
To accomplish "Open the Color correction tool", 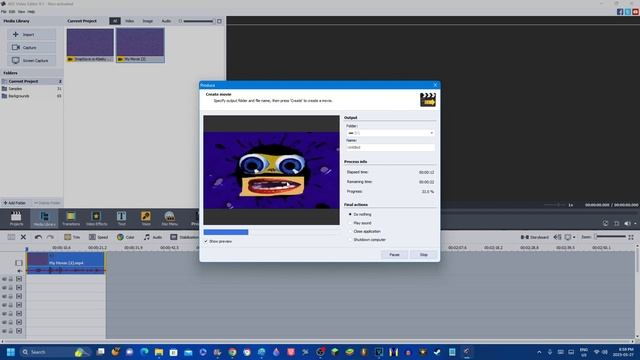I will (x=125, y=237).
